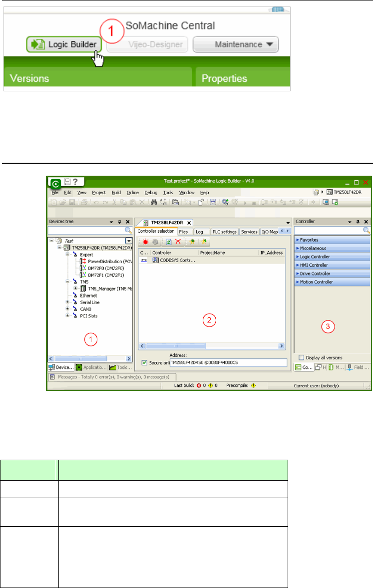Click the Copy toolbar icon

pos(123,202)
